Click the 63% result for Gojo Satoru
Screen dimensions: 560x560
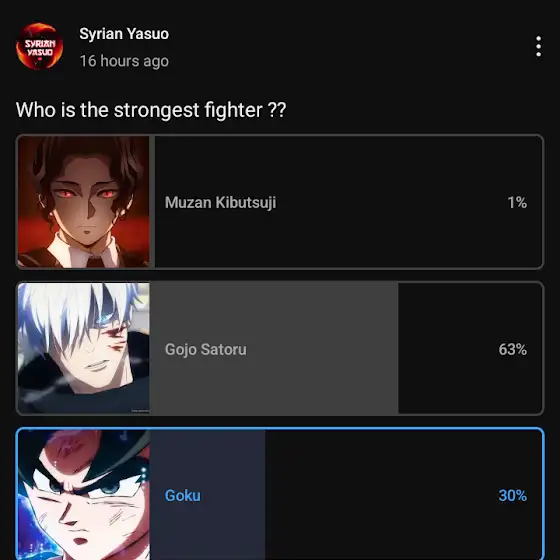(x=512, y=349)
